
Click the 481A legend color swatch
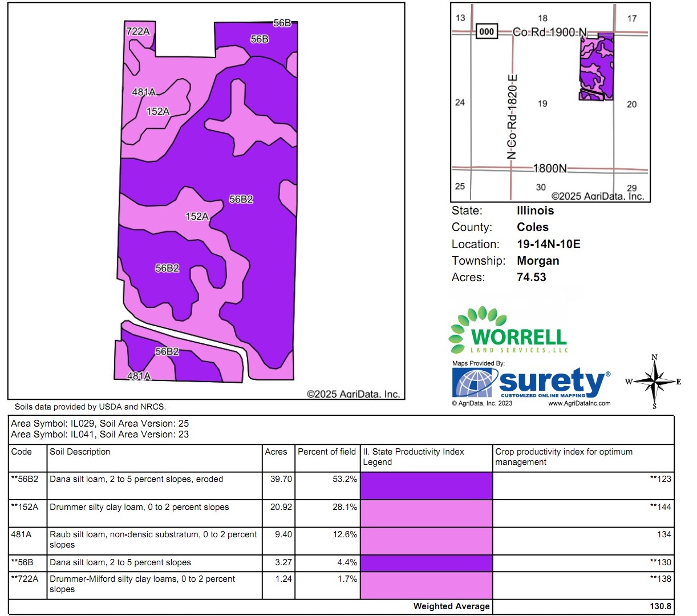click(x=426, y=541)
